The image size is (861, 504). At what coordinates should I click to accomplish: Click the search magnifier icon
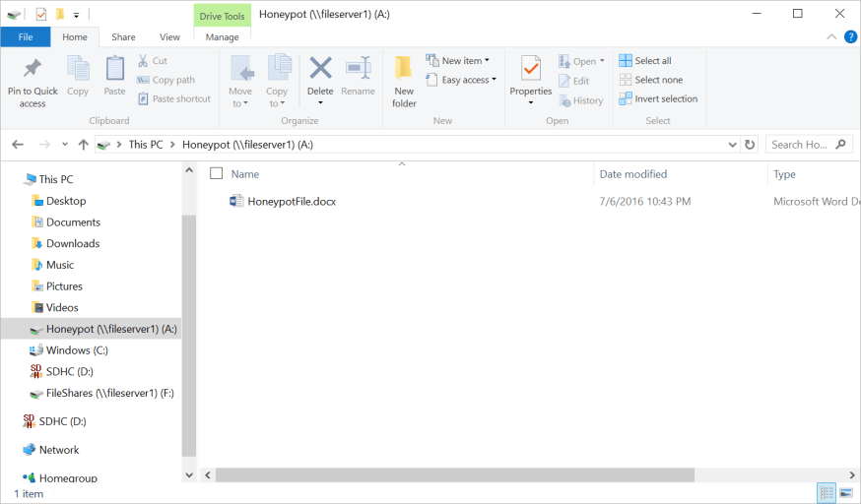pyautogui.click(x=840, y=145)
